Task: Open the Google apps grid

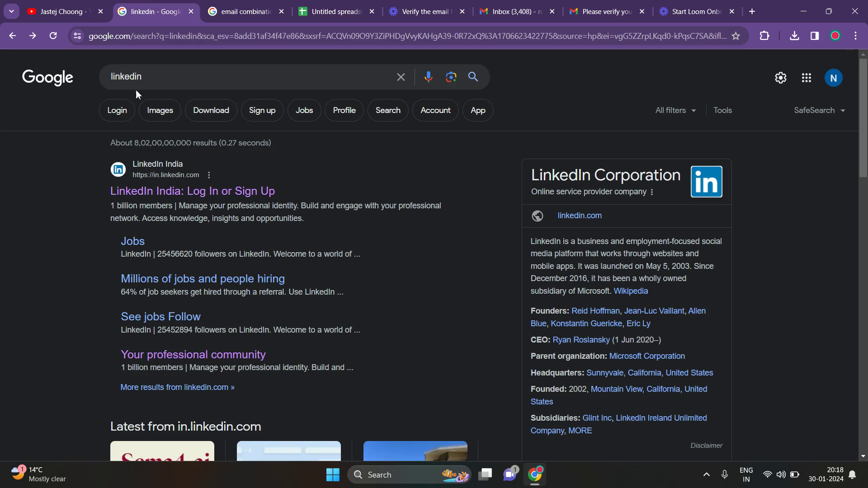Action: click(x=807, y=77)
